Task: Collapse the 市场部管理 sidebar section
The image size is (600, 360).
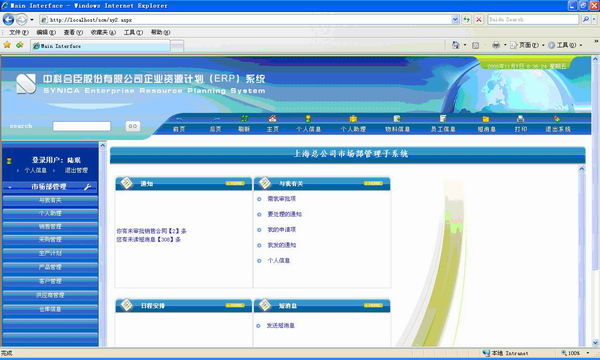Action: [x=10, y=187]
